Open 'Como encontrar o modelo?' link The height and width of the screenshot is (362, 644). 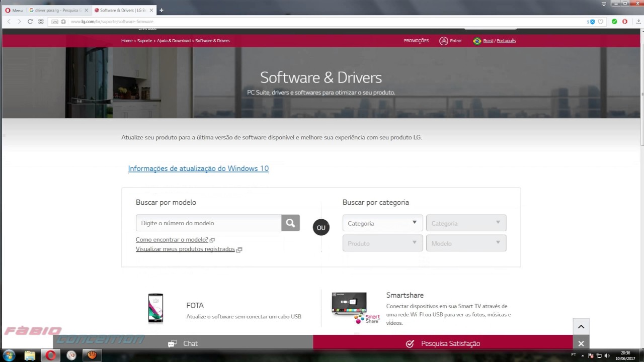pyautogui.click(x=172, y=240)
